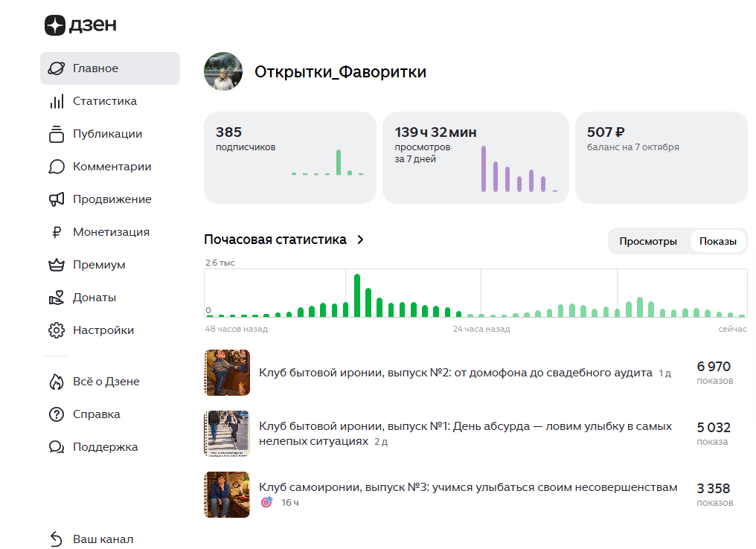Open Поддержка support link
The width and height of the screenshot is (756, 549).
pyautogui.click(x=105, y=447)
